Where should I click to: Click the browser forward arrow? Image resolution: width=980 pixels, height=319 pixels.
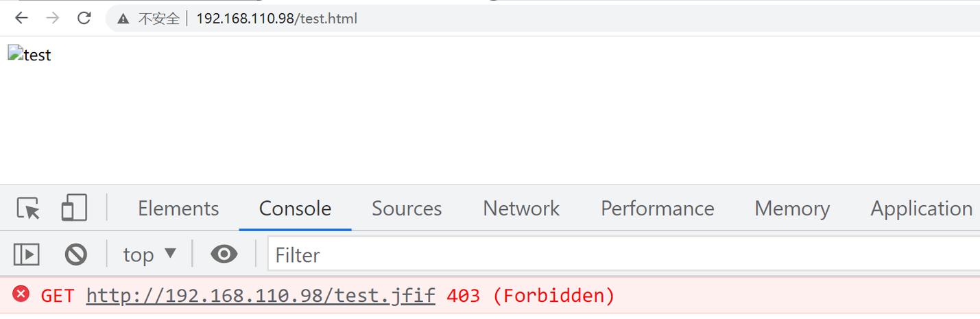coord(53,18)
